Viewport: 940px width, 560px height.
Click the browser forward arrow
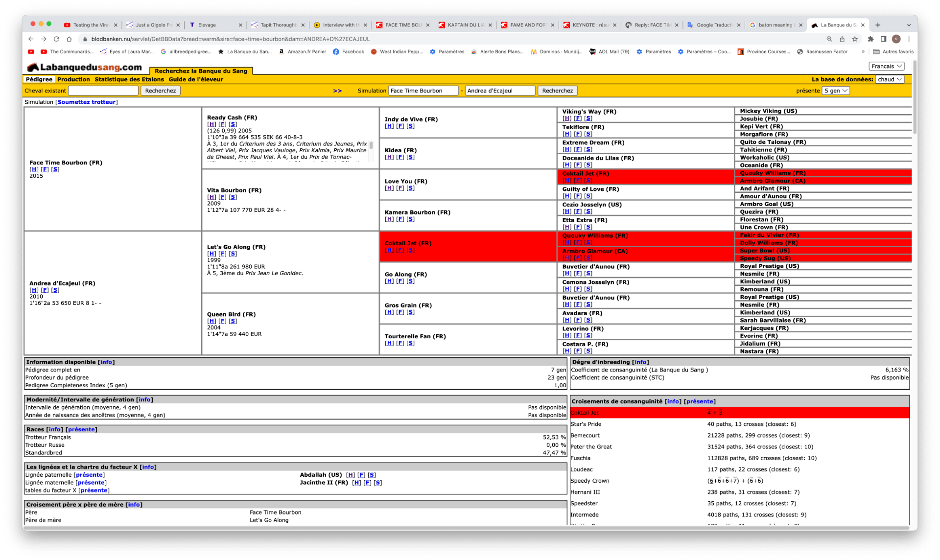44,39
